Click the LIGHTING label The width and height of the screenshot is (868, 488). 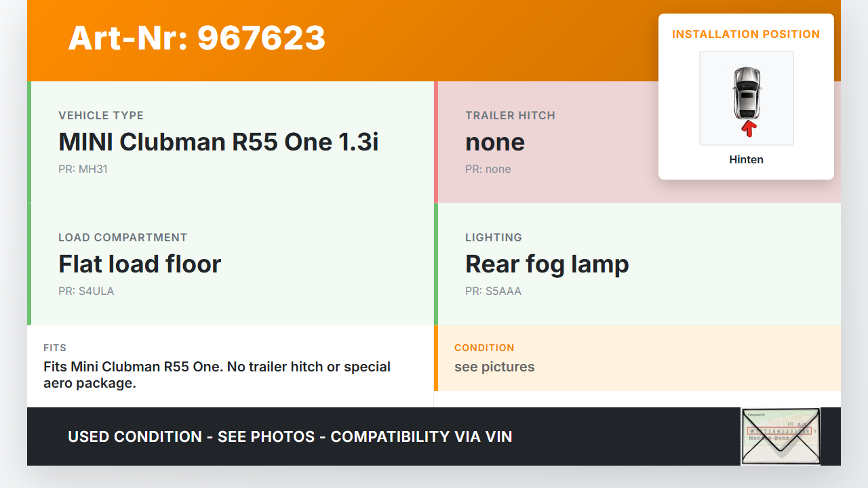click(493, 237)
